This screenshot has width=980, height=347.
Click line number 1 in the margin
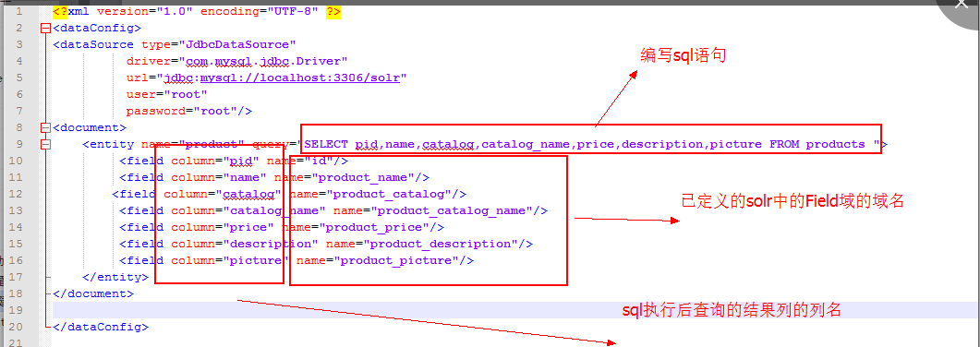click(18, 11)
